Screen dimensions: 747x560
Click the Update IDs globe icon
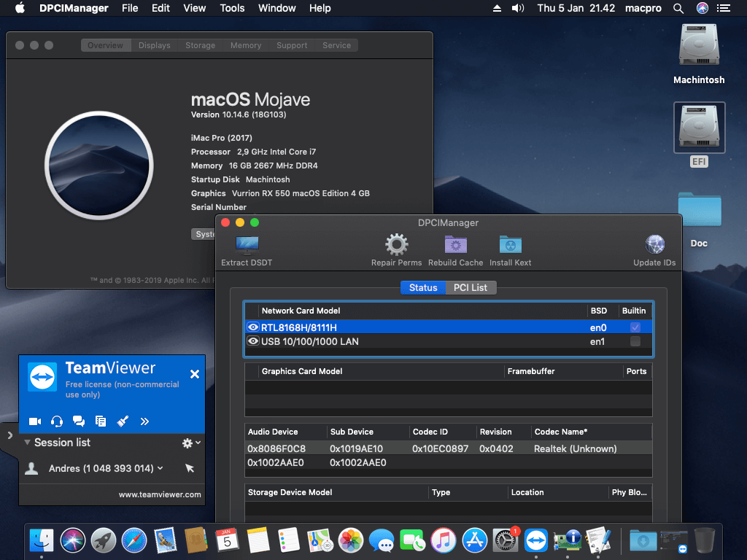tap(654, 245)
